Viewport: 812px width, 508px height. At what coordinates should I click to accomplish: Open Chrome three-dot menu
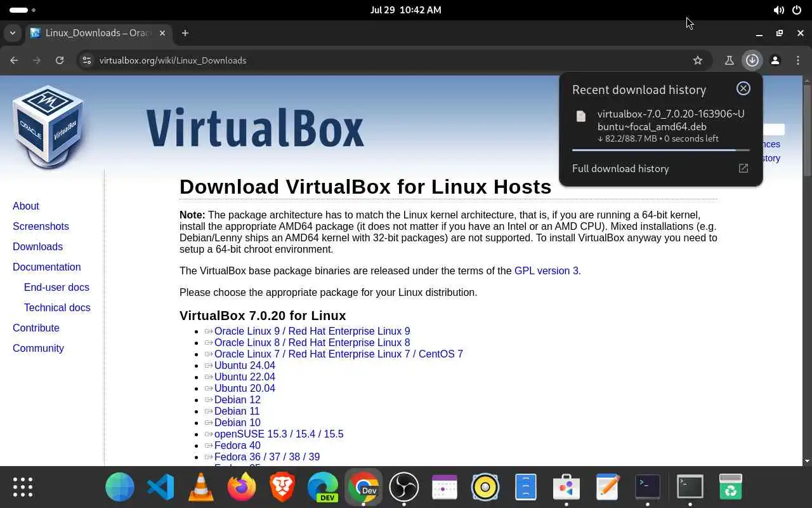[797, 60]
